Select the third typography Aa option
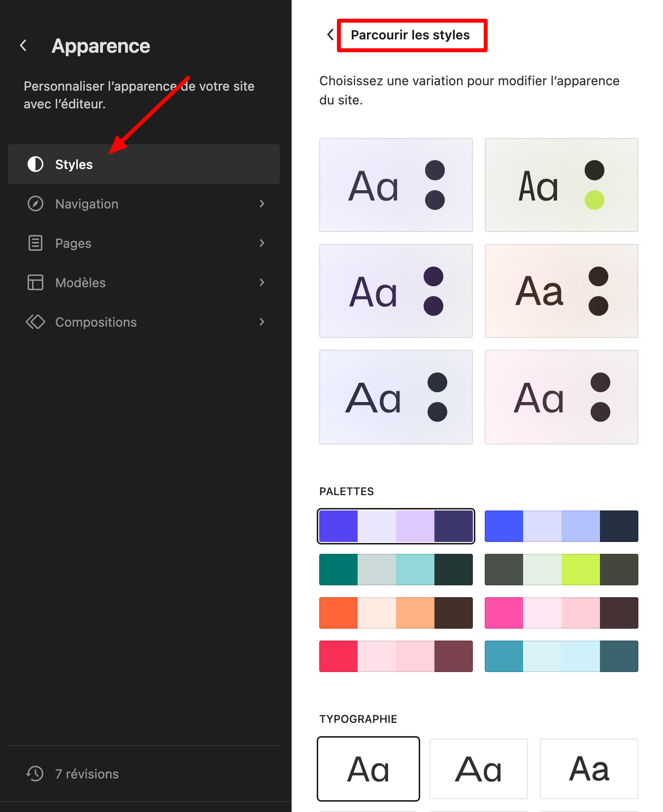 (589, 769)
